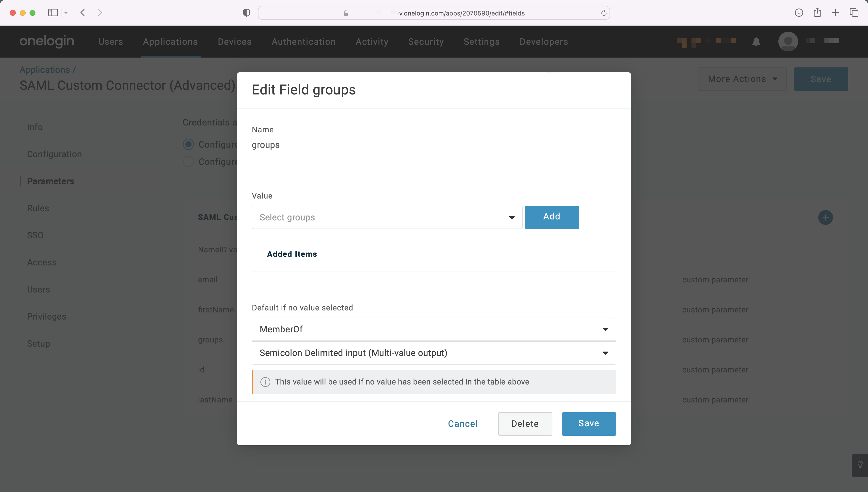868x492 pixels.
Task: Expand the More Actions dropdown
Action: (741, 79)
